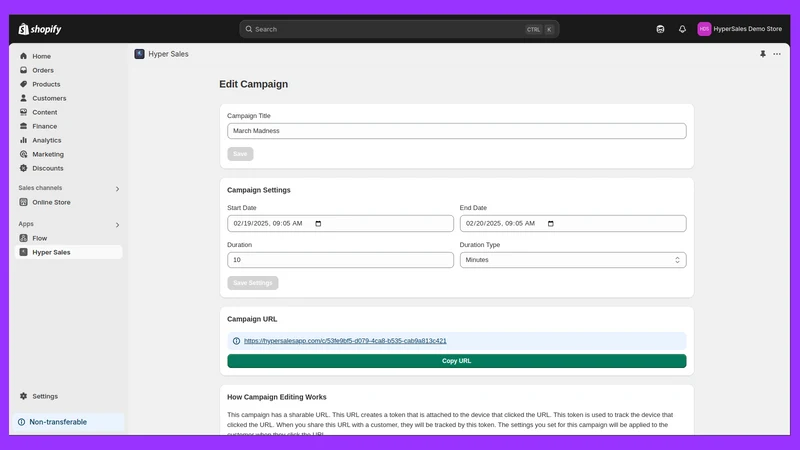Click the search magnifier icon
Viewport: 800px width, 450px height.
click(x=248, y=29)
